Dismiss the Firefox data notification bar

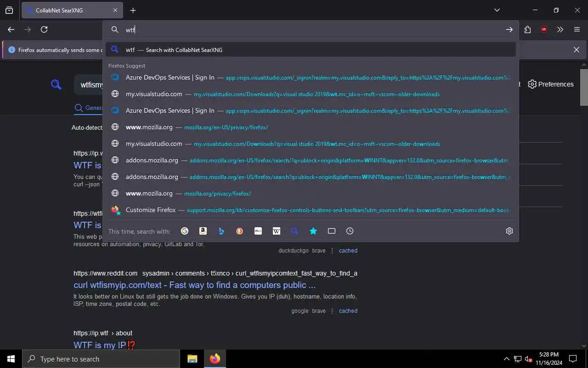[577, 50]
